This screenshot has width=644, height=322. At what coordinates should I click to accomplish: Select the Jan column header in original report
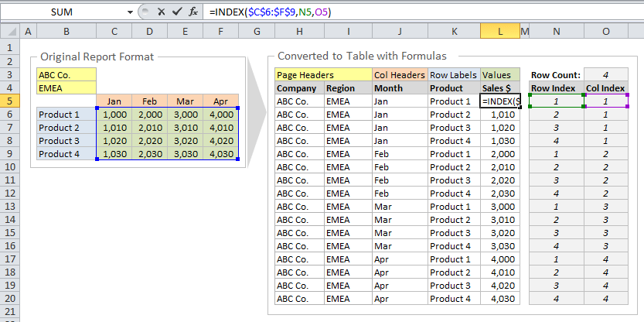[114, 101]
